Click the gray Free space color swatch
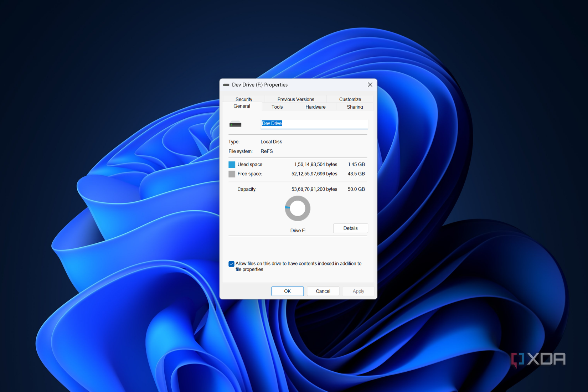 point(232,174)
